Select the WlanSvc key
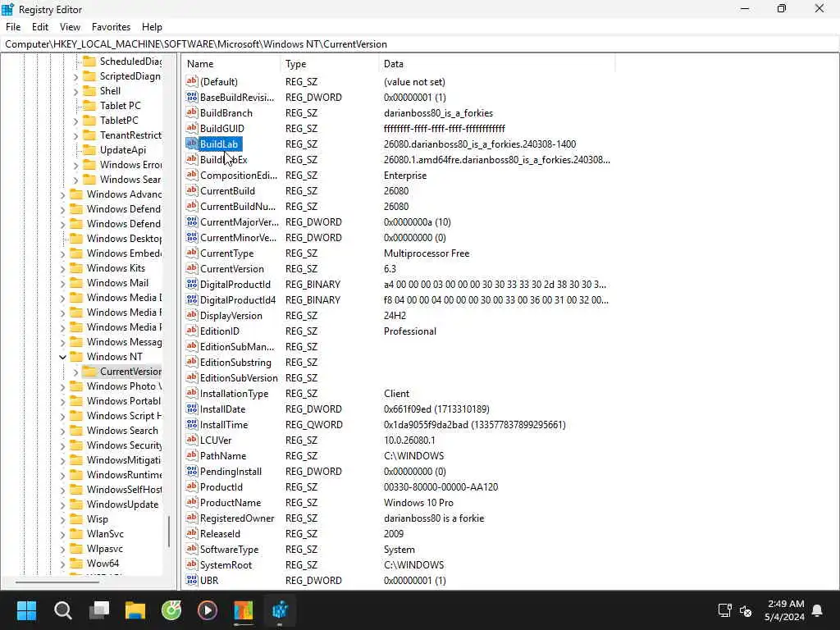 point(105,533)
